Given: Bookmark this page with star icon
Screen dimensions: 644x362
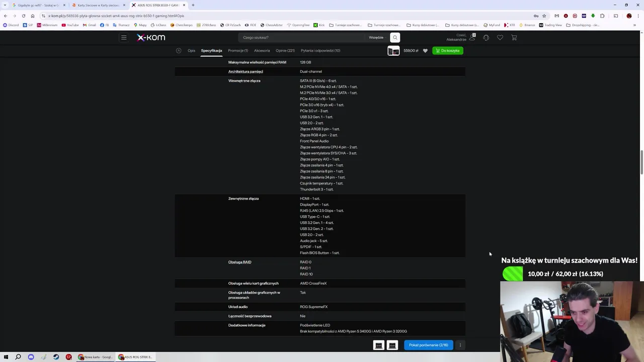Looking at the screenshot, I should 544,16.
